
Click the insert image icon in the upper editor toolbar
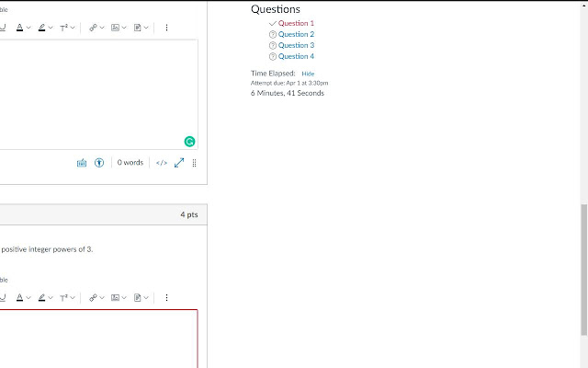[115, 28]
